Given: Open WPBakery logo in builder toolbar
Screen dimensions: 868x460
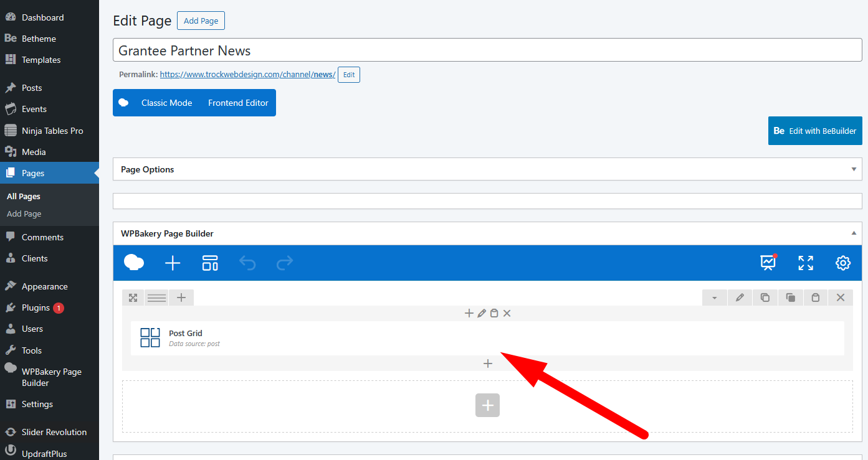Looking at the screenshot, I should 134,263.
